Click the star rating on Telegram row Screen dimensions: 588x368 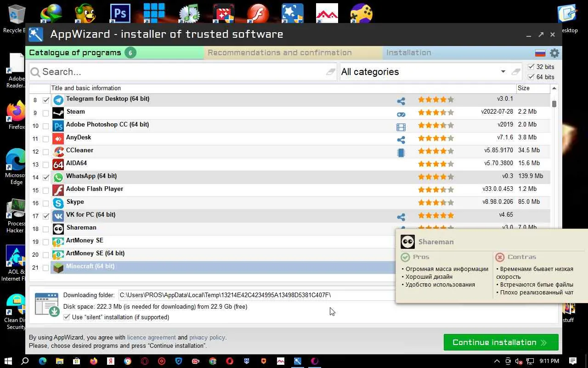click(x=436, y=99)
